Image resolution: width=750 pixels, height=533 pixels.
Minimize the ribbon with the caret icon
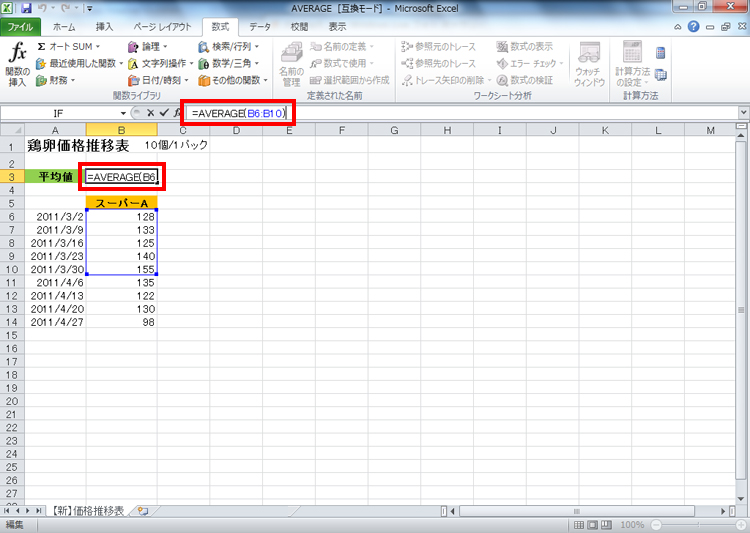[678, 27]
